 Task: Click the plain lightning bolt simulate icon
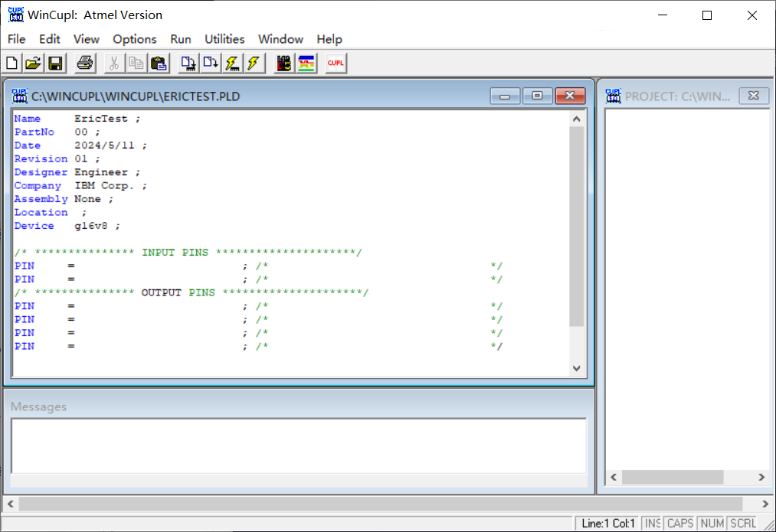254,64
